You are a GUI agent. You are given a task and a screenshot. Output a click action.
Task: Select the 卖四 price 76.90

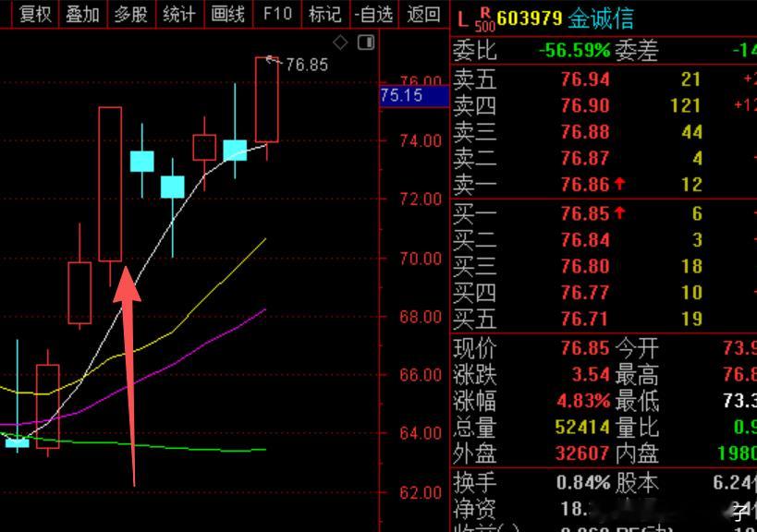pos(585,105)
